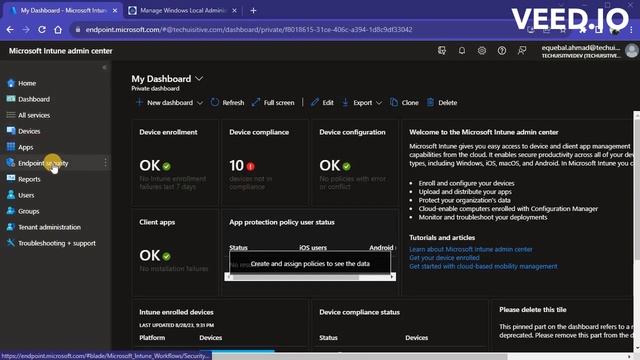The image size is (640, 360).
Task: Expand the Export dropdown arrow
Action: 379,103
